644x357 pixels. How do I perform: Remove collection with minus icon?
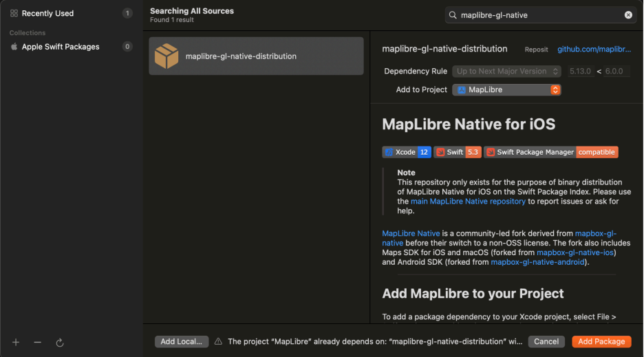(37, 342)
